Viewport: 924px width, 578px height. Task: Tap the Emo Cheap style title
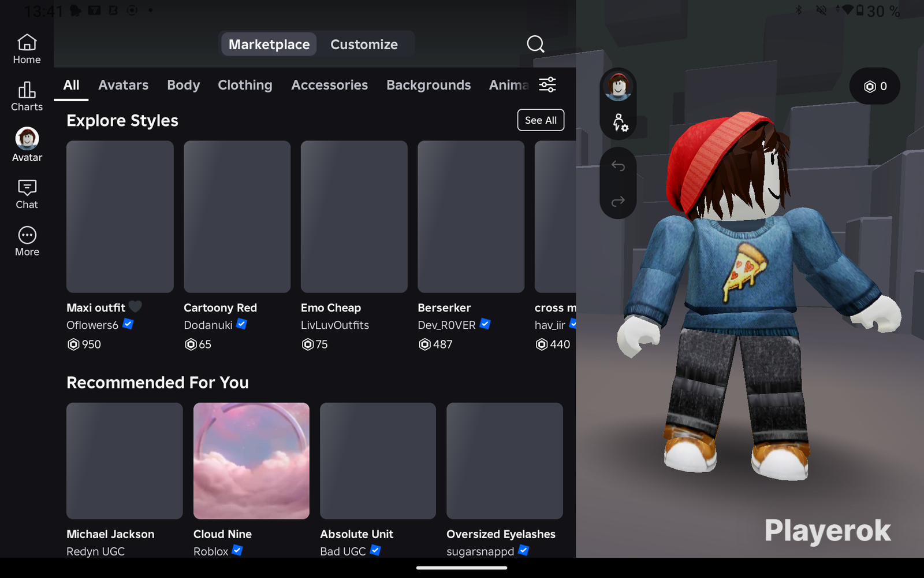[x=331, y=307]
